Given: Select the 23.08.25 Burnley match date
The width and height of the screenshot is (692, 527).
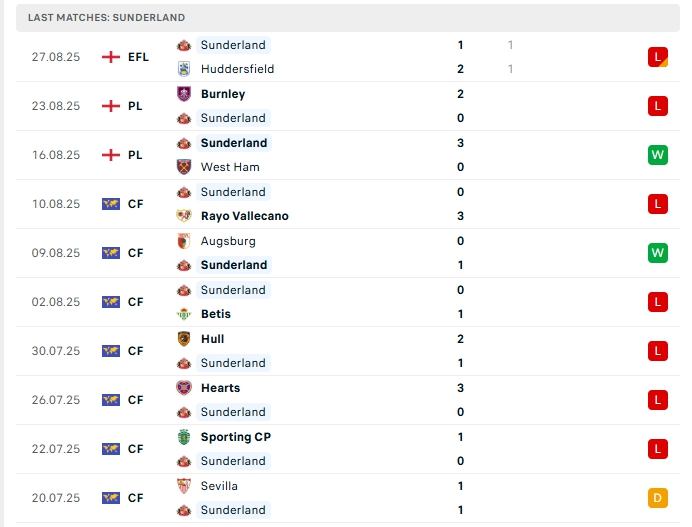Looking at the screenshot, I should point(55,106).
